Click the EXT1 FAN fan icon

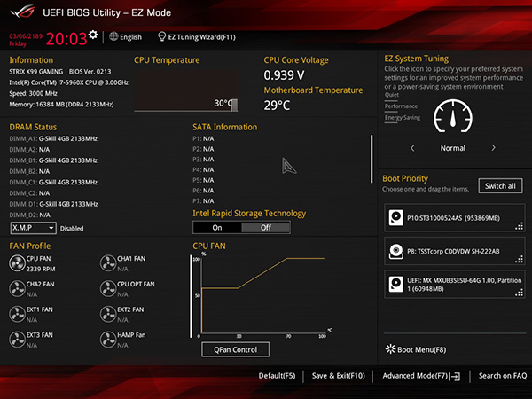click(x=17, y=314)
